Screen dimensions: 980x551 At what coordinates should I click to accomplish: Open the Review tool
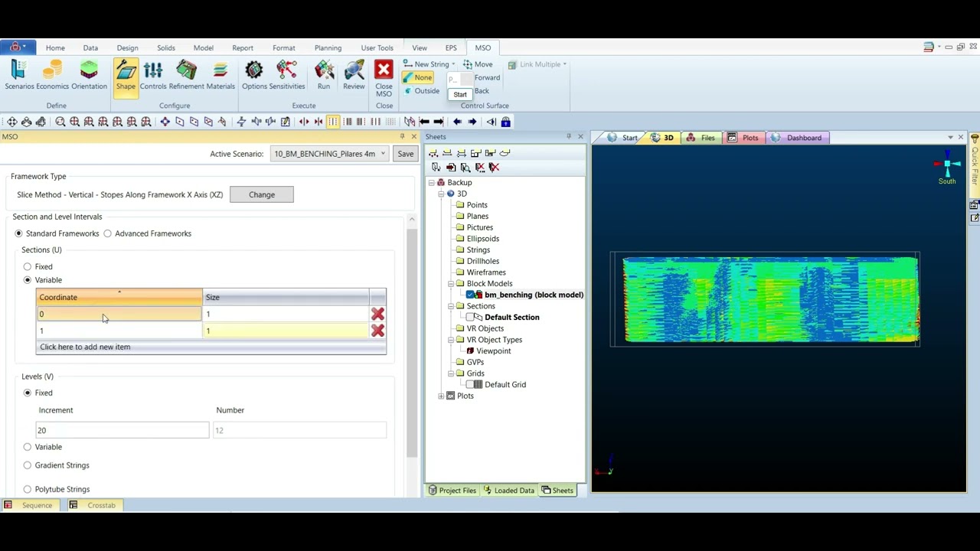[x=354, y=76]
